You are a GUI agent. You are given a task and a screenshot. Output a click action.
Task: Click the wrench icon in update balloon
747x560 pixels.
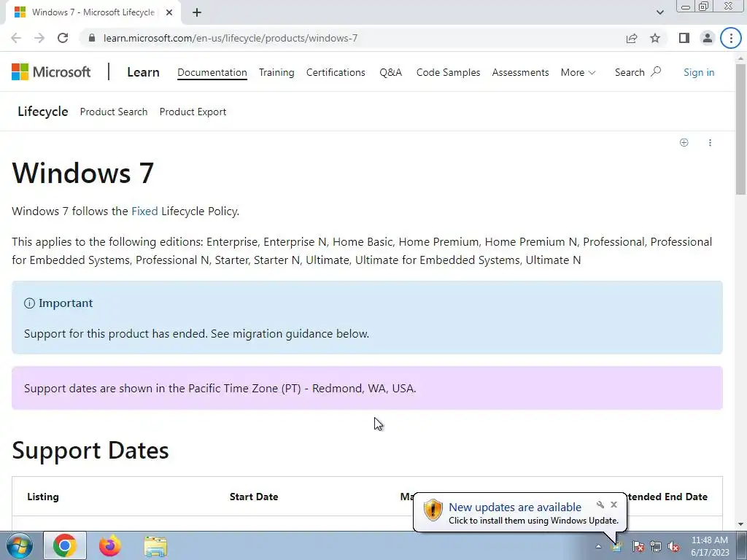600,505
